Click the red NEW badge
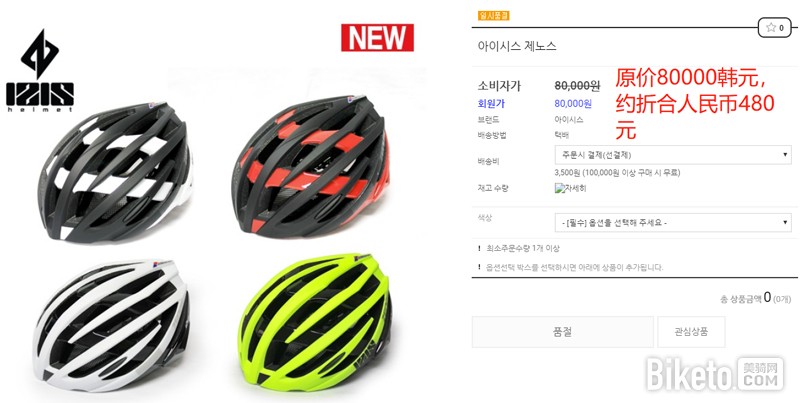 pos(377,38)
